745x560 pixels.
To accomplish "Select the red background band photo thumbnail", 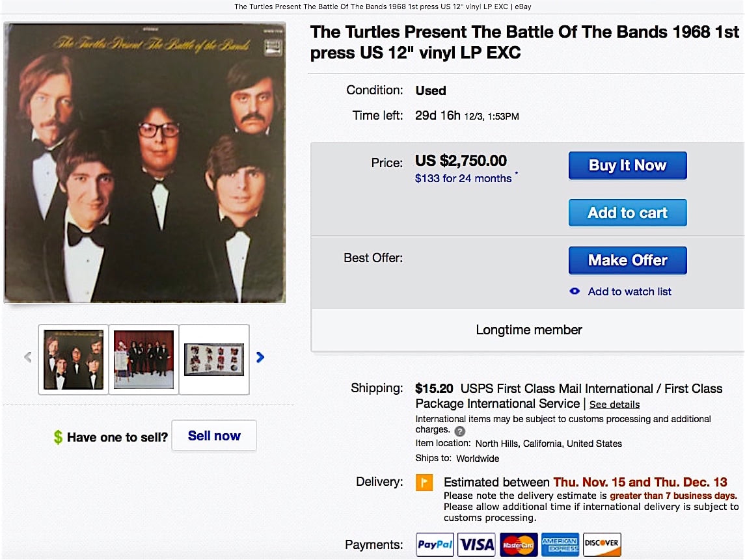I will [x=144, y=360].
